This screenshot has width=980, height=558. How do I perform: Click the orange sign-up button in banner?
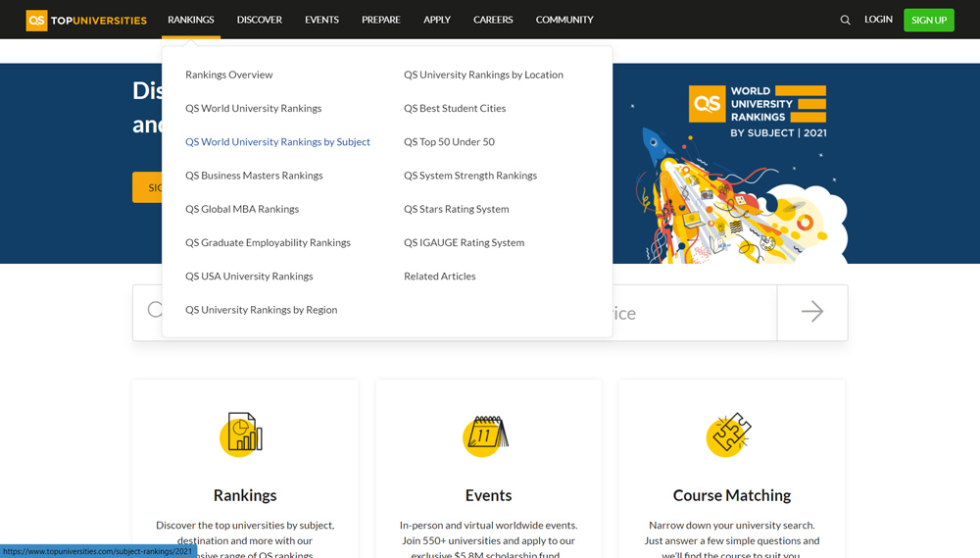tap(148, 187)
